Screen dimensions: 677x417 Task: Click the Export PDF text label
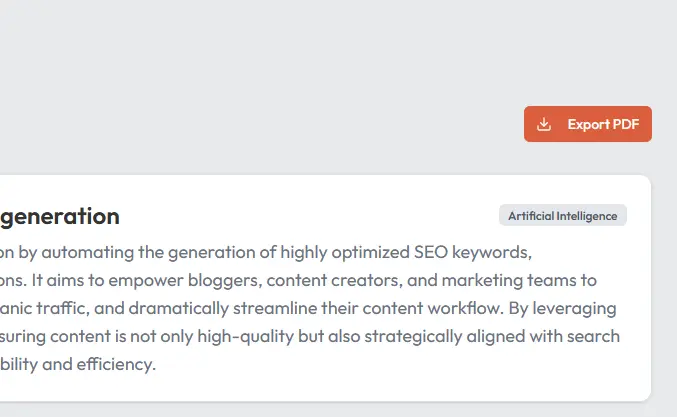pyautogui.click(x=603, y=125)
